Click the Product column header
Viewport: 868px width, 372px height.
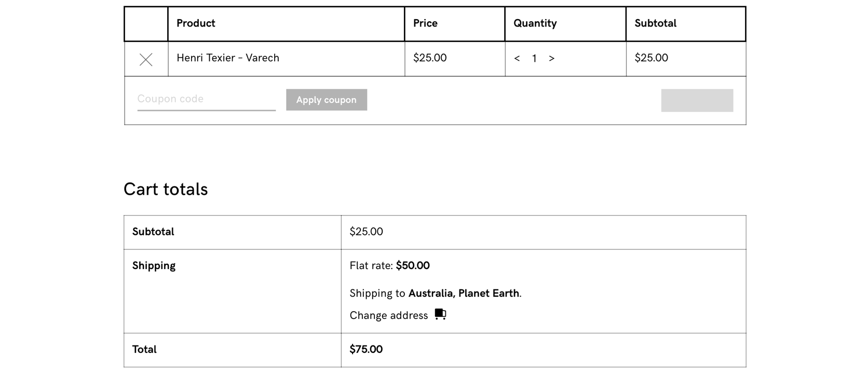[196, 23]
